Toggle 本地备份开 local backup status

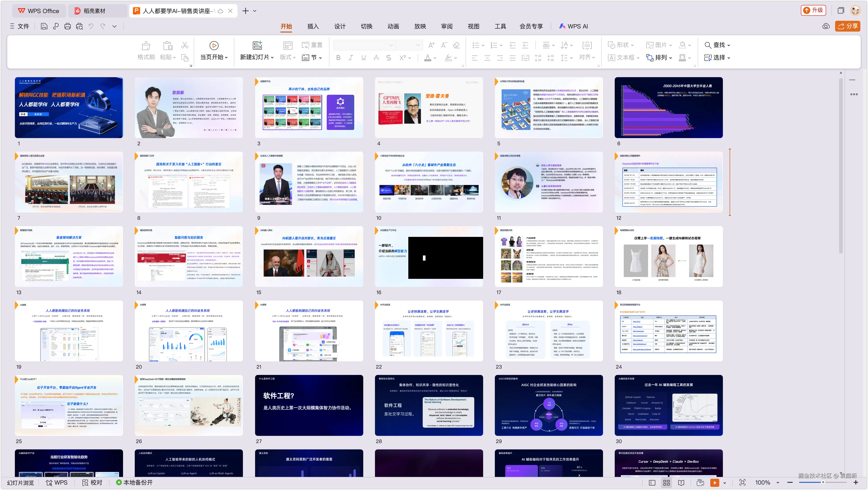click(x=134, y=483)
